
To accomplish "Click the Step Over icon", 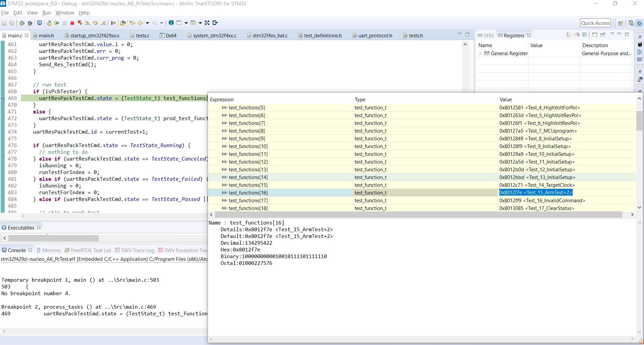I will [95, 23].
